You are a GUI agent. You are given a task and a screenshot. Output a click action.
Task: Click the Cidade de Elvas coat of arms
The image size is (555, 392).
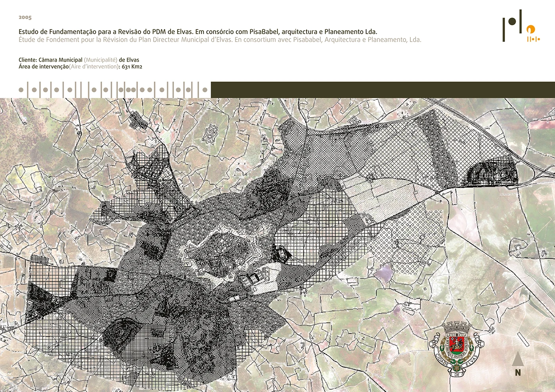click(x=457, y=348)
